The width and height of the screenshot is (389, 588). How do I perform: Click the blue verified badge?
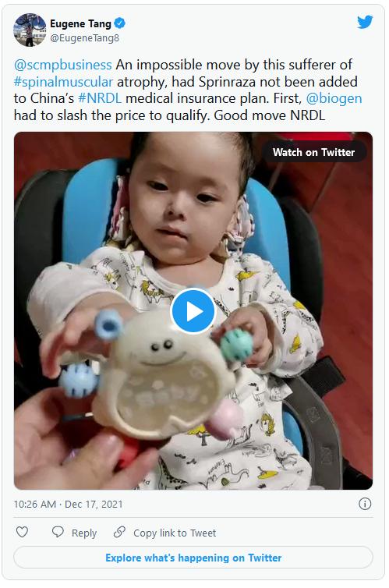point(119,23)
